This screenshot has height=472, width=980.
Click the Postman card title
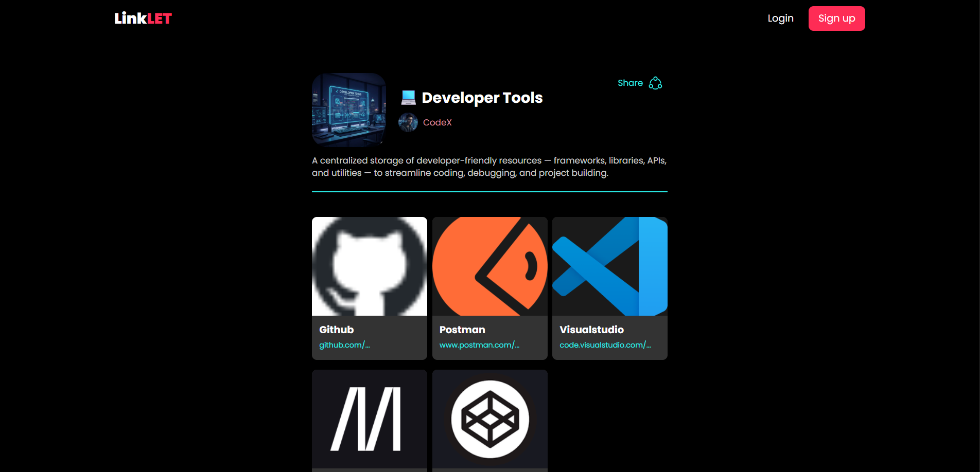[x=462, y=330]
